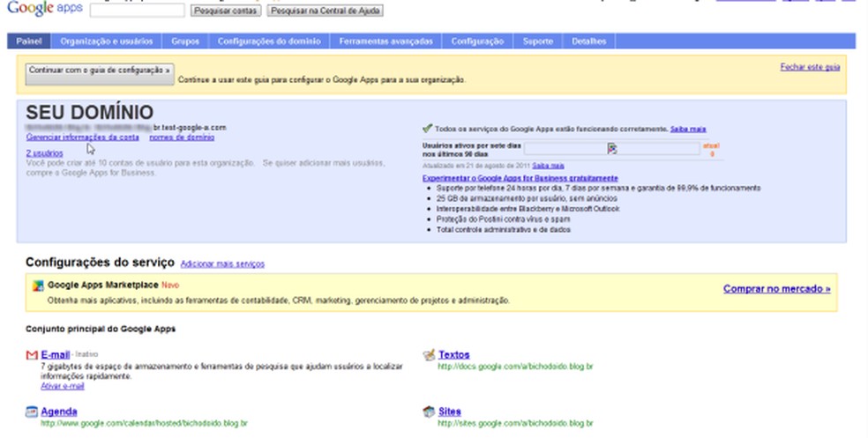Open the Agenda service link
The width and height of the screenshot is (868, 438).
(x=59, y=412)
